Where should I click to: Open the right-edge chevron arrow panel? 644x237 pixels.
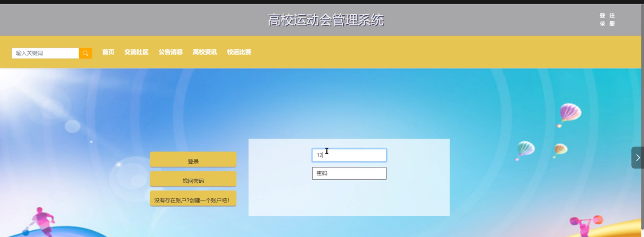[638, 158]
